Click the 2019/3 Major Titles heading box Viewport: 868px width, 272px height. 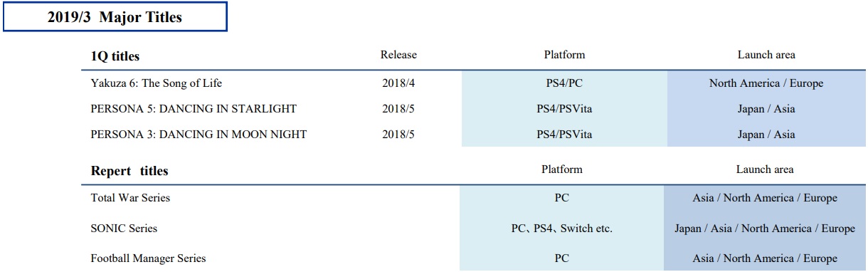(x=115, y=17)
